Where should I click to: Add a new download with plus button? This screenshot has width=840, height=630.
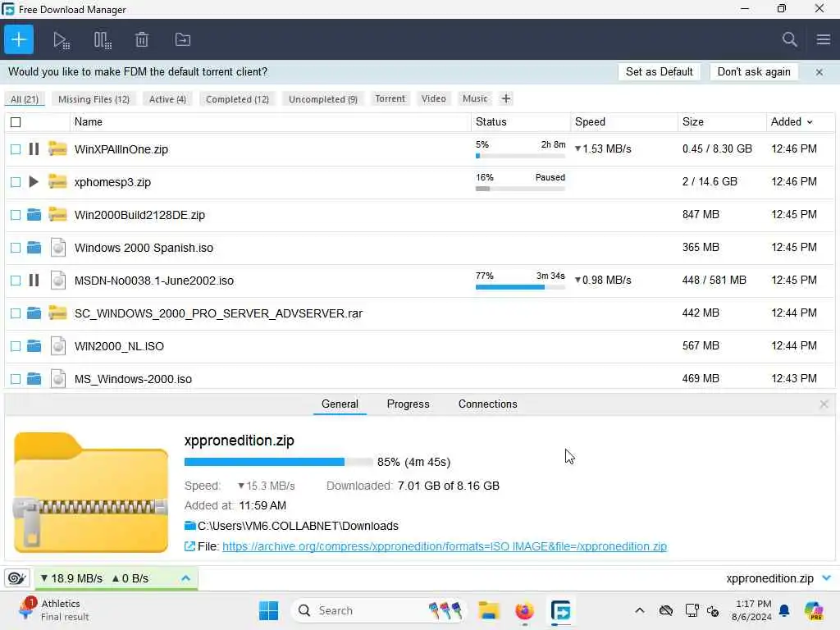point(19,39)
